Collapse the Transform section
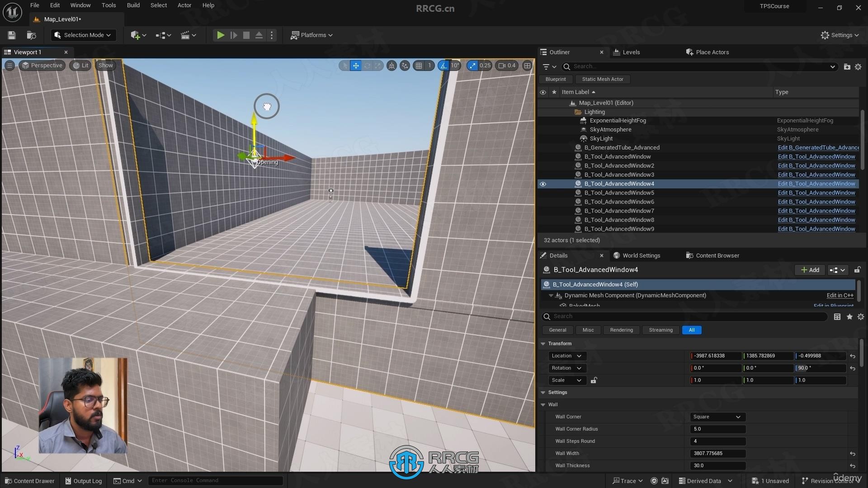 click(x=543, y=344)
